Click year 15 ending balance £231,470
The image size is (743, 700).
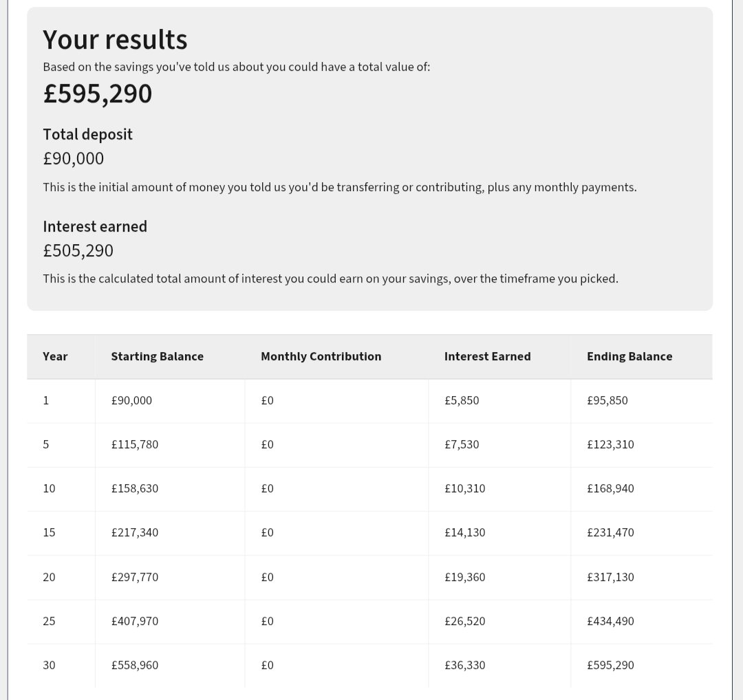[610, 533]
